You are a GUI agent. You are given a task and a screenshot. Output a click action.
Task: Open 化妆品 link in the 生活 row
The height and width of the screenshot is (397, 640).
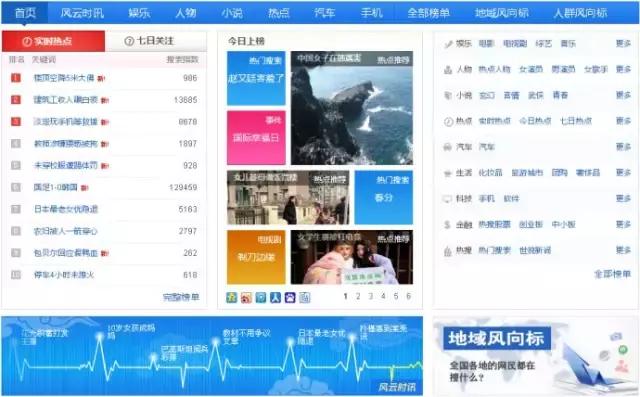(490, 173)
